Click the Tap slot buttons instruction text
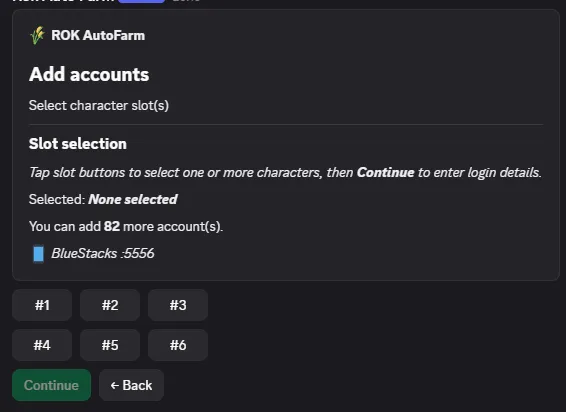This screenshot has height=412, width=566. [x=285, y=172]
